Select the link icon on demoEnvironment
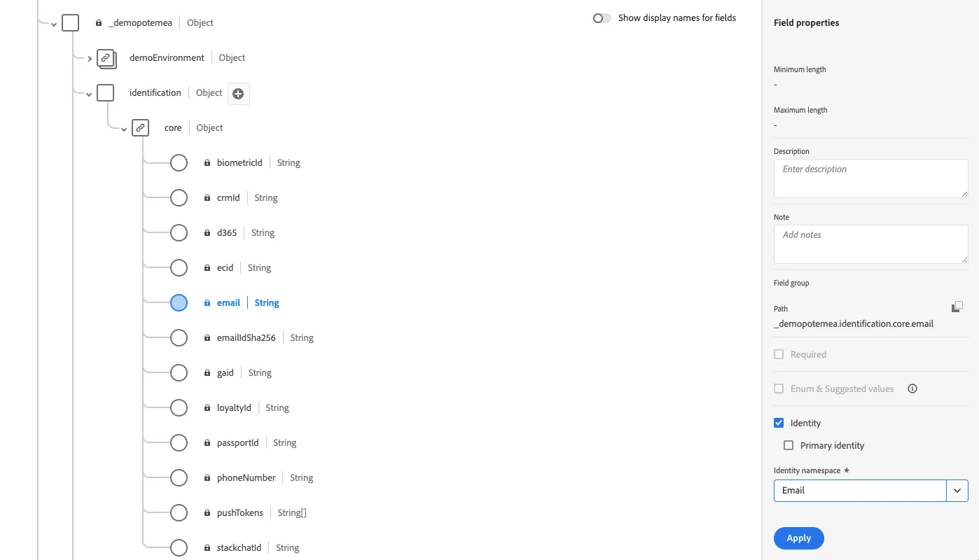979x560 pixels. point(106,59)
